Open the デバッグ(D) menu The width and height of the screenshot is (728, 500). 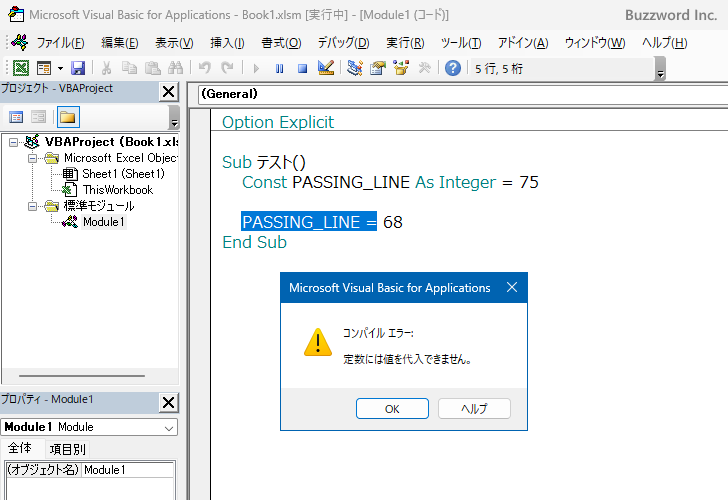pos(343,43)
